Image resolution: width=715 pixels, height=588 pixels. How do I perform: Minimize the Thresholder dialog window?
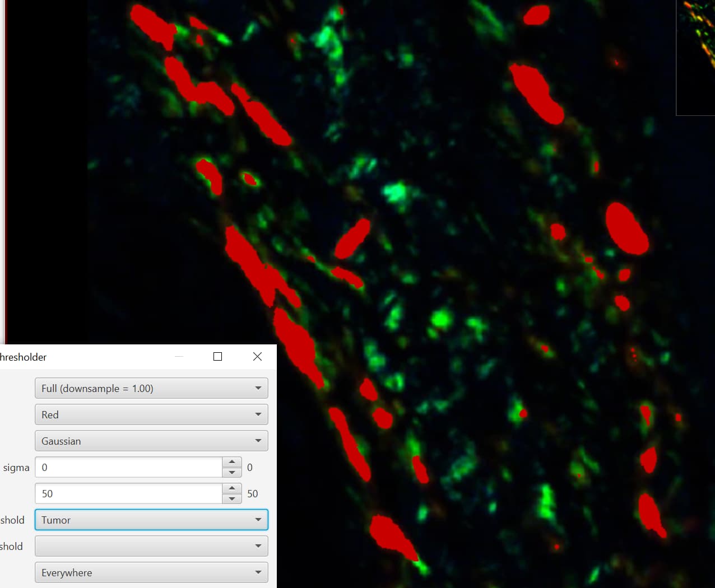178,356
